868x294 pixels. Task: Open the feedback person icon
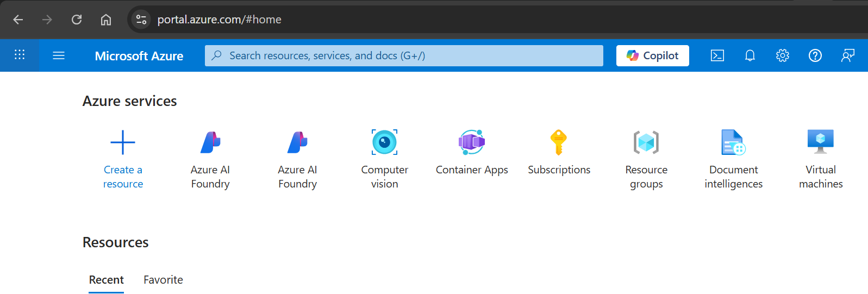tap(848, 55)
